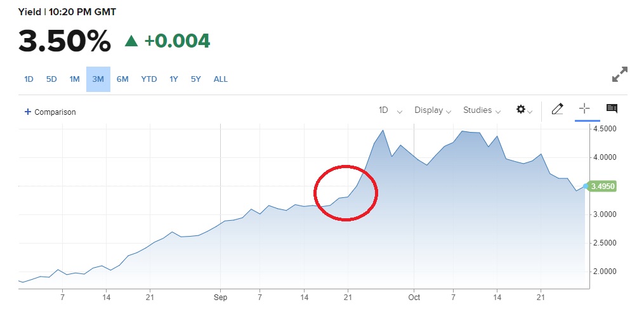Viewport: 644px width, 321px height.
Task: Select the highlighted 3M range
Action: 98,79
